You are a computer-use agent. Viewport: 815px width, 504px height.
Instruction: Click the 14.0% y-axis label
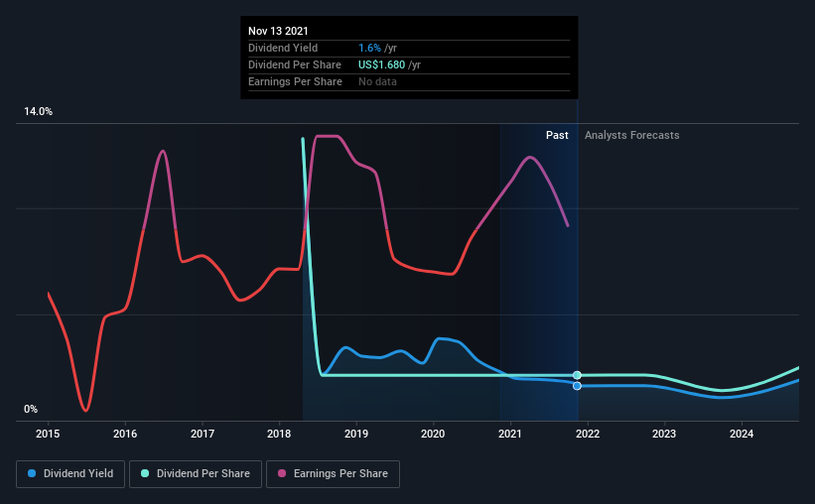coord(39,112)
